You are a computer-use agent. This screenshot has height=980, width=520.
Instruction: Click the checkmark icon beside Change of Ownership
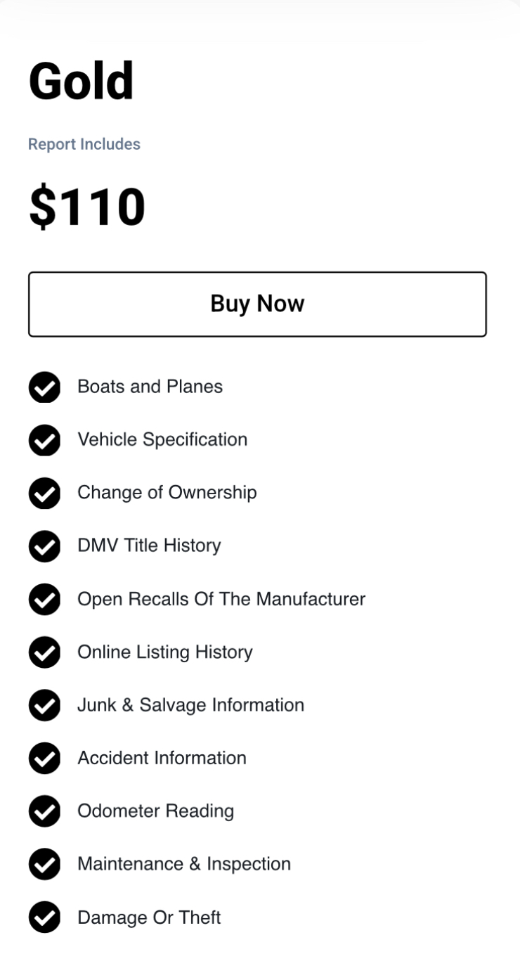pyautogui.click(x=44, y=493)
